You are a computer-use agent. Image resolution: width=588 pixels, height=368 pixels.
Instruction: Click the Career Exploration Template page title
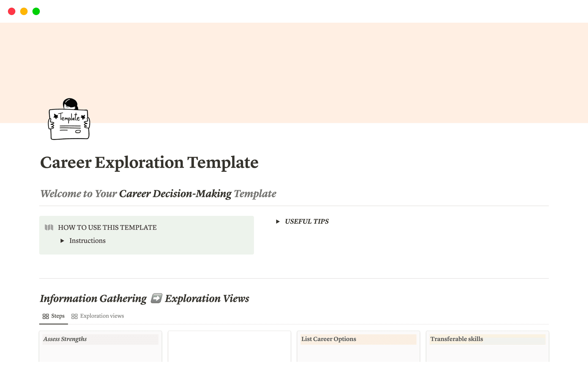(149, 162)
